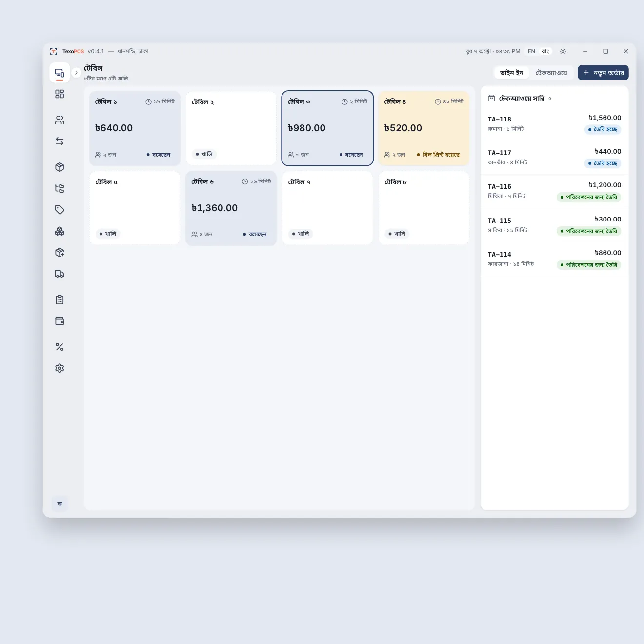Open the dashboard grid icon in sidebar

tap(60, 94)
